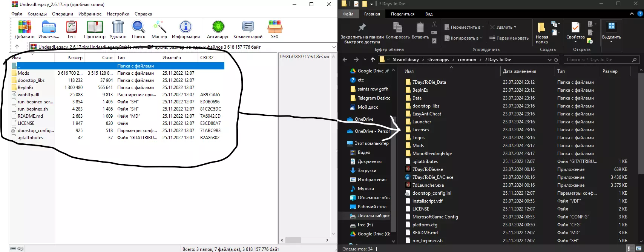Expand the Delete (Удалить) dropdown arrow
The height and width of the screenshot is (252, 644).
click(515, 27)
